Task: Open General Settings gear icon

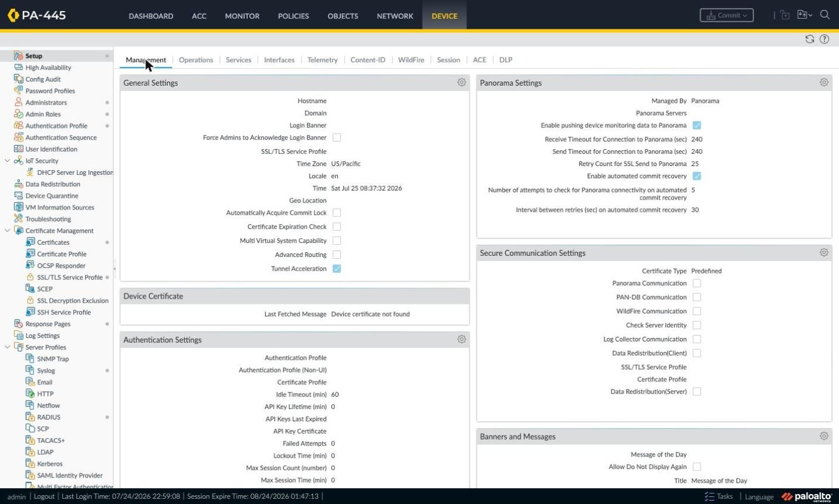Action: [x=462, y=83]
